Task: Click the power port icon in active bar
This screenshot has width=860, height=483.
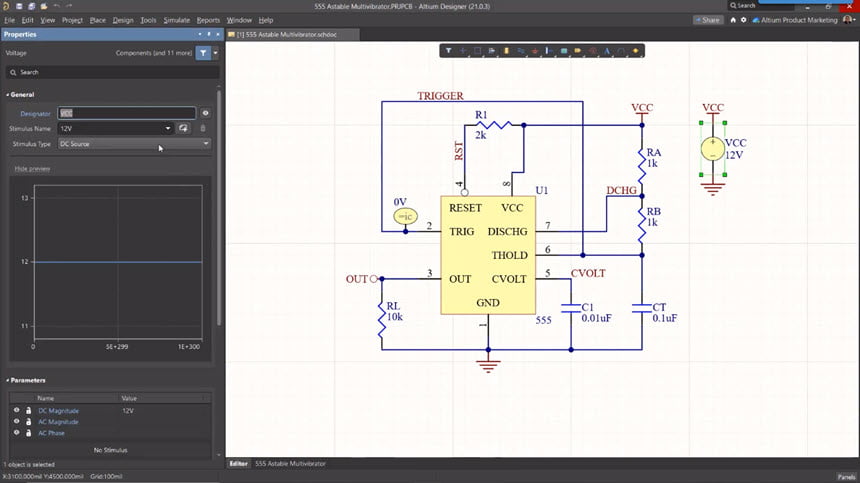Action: [x=535, y=51]
